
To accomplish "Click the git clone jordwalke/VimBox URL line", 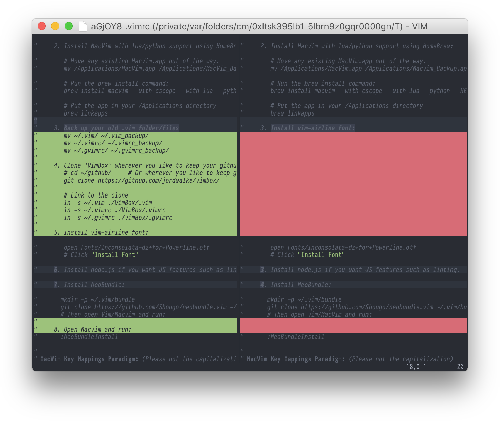I will tap(142, 180).
